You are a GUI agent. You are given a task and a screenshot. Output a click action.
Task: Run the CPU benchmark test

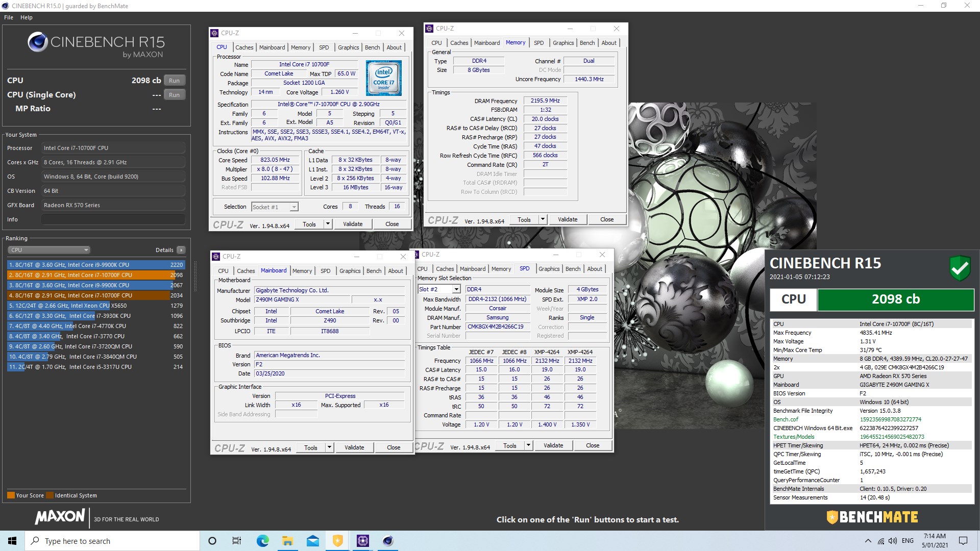point(175,81)
